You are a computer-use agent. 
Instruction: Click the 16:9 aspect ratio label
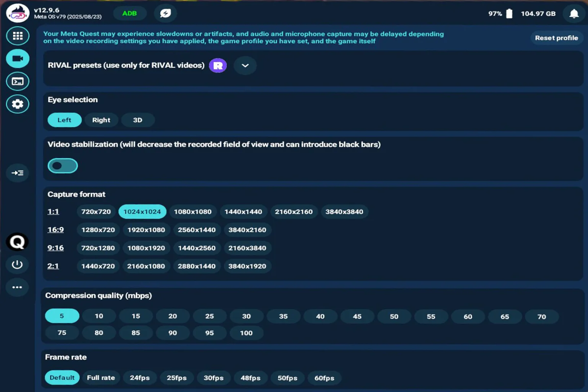coord(56,230)
